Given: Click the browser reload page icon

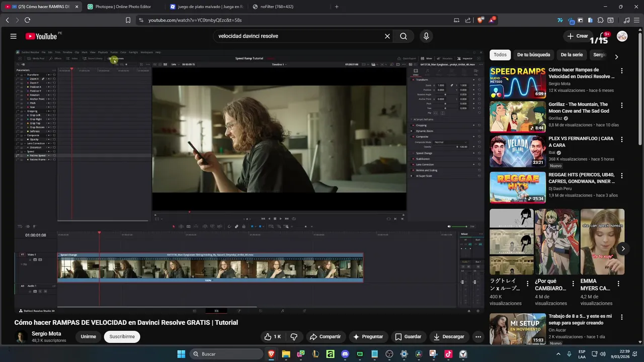Looking at the screenshot, I should coord(27,20).
